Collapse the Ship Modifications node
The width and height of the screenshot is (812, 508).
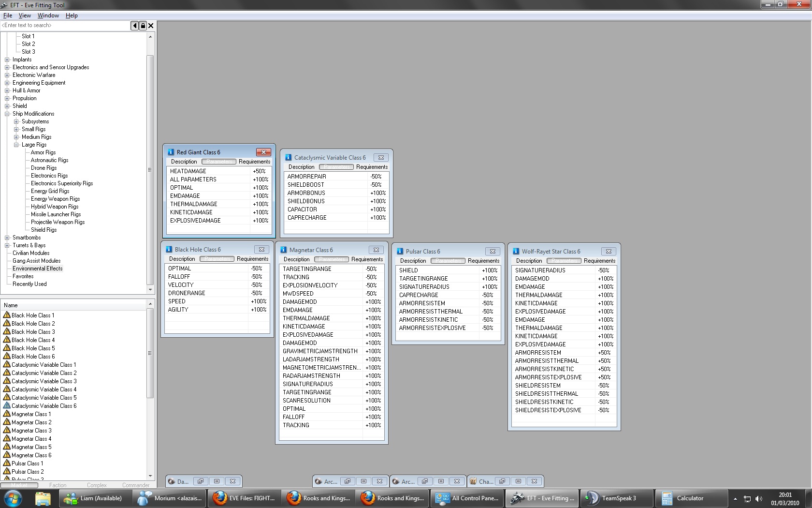[7, 114]
